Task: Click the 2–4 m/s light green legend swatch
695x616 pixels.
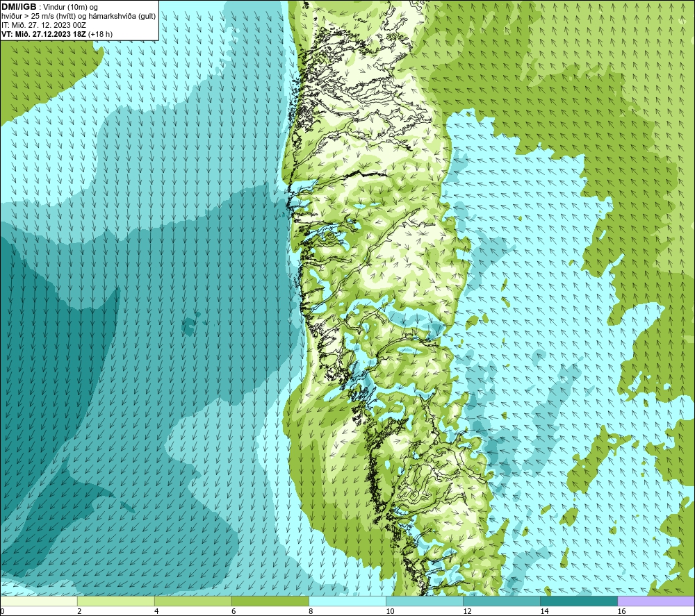Action: tap(115, 601)
